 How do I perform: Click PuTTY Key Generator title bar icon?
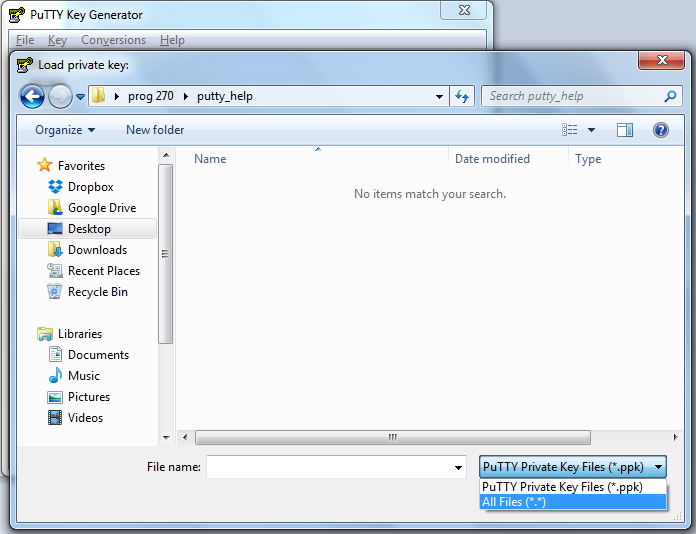click(x=17, y=15)
